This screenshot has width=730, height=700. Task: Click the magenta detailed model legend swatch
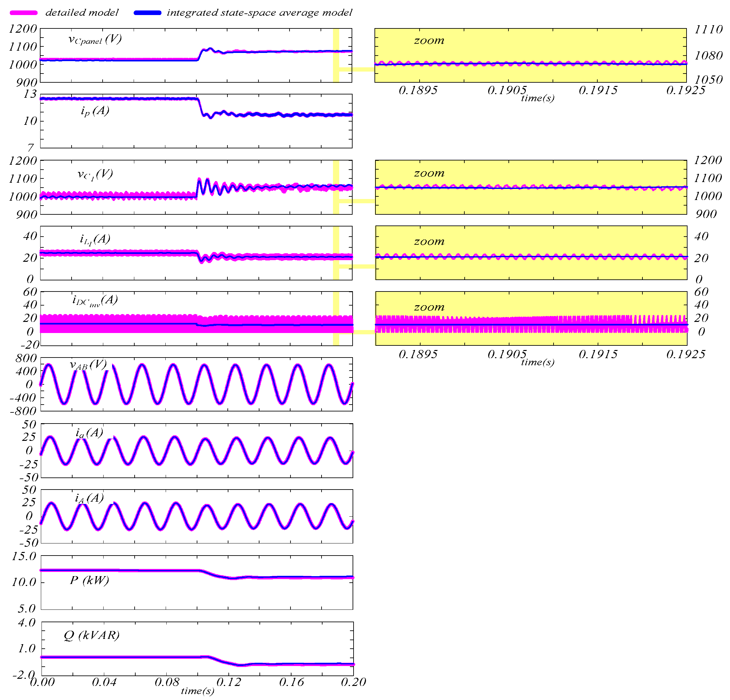pos(24,13)
